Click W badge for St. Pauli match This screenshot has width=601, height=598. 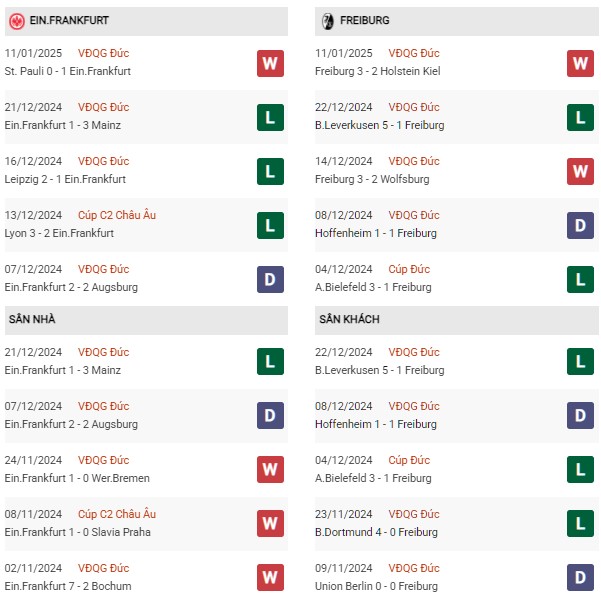[x=270, y=63]
